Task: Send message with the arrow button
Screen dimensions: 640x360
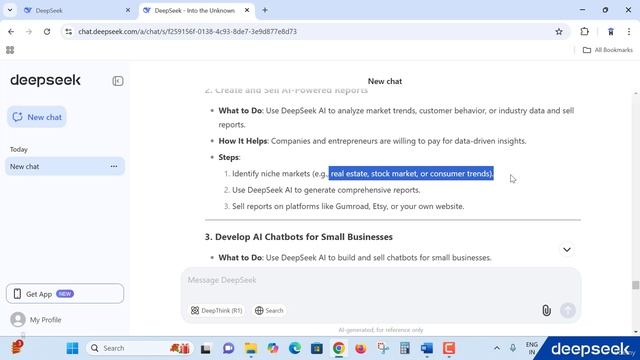Action: pos(568,311)
